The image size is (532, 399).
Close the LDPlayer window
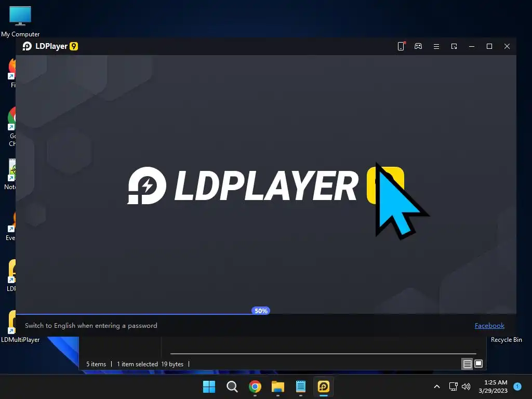[x=507, y=46]
